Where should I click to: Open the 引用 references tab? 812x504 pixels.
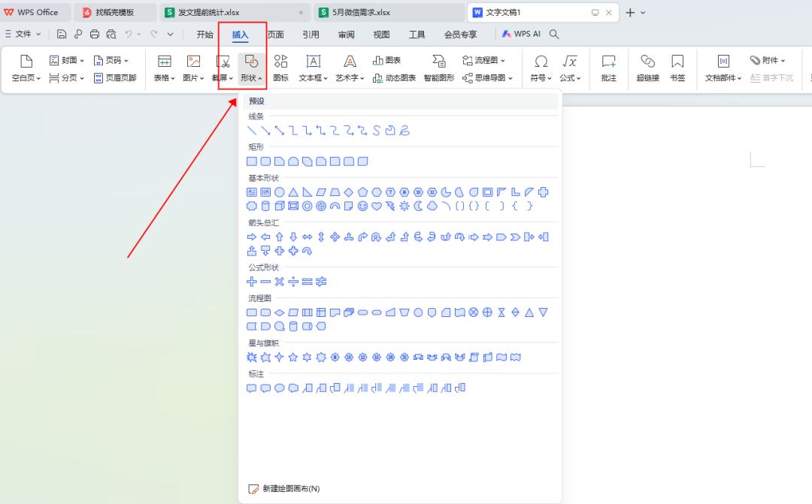point(311,34)
